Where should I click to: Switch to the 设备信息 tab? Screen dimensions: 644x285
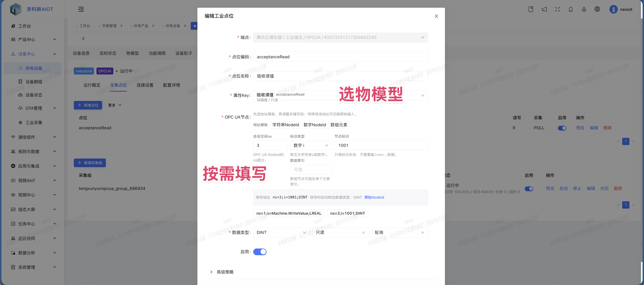click(x=81, y=53)
